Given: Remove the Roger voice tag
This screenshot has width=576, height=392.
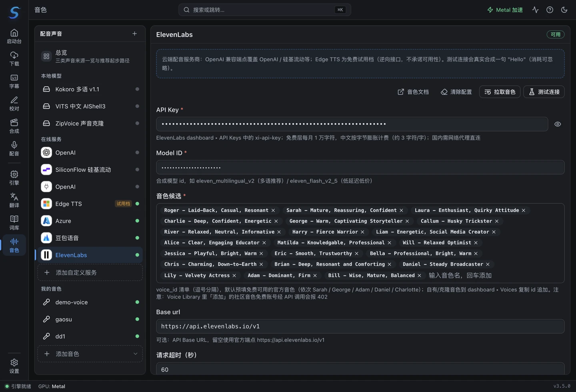Looking at the screenshot, I should click(x=273, y=211).
